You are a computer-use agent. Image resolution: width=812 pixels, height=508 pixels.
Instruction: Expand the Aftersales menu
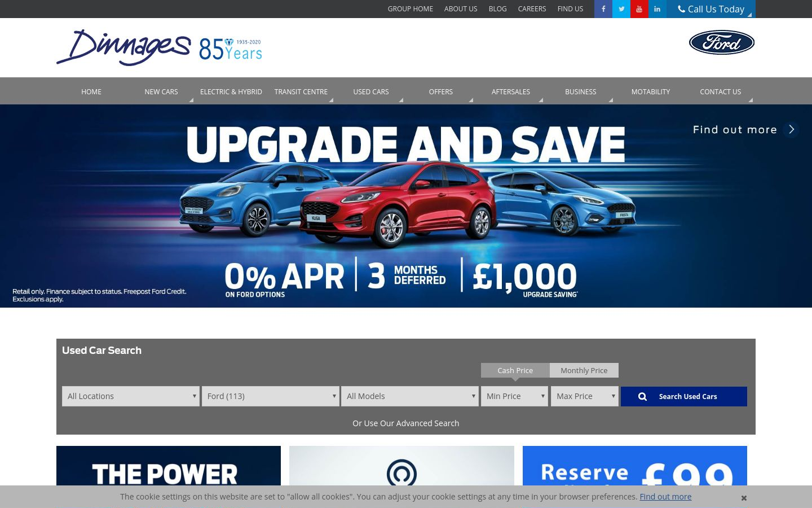(511, 91)
